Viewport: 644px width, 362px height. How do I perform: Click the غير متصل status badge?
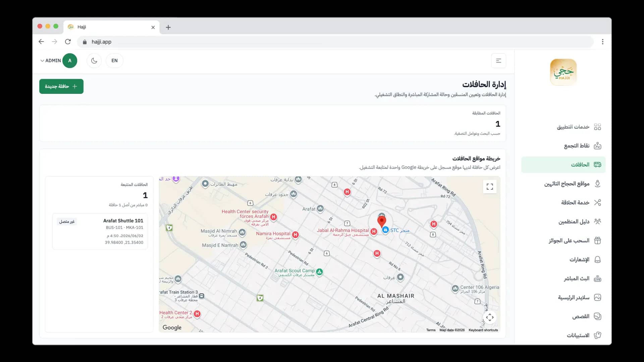point(67,222)
